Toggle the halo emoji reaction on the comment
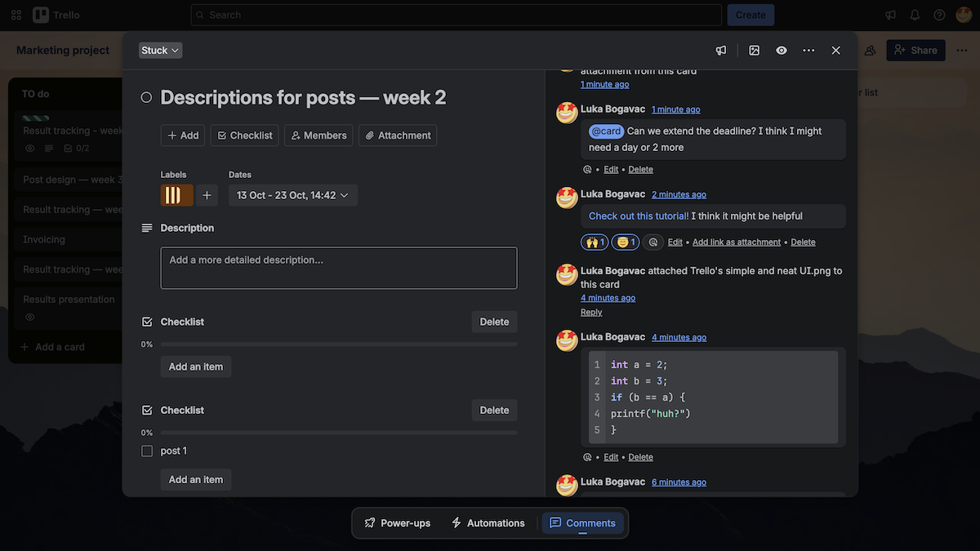The image size is (980, 551). [x=625, y=241]
